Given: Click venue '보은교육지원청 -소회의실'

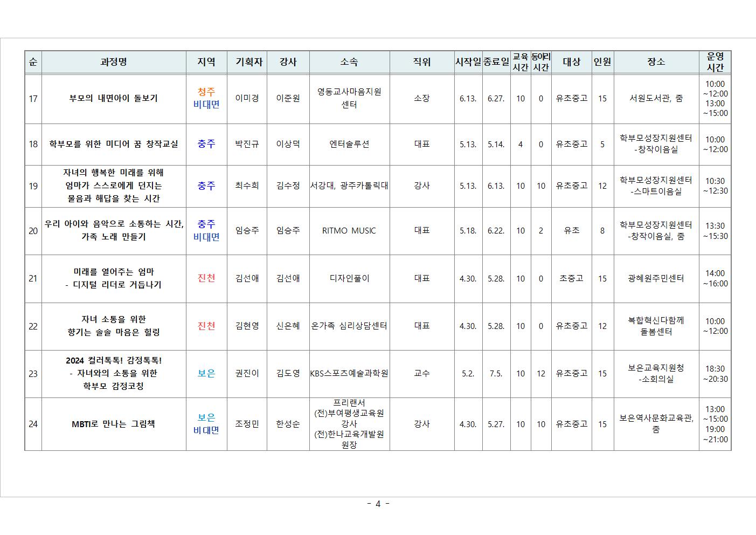Looking at the screenshot, I should [656, 373].
